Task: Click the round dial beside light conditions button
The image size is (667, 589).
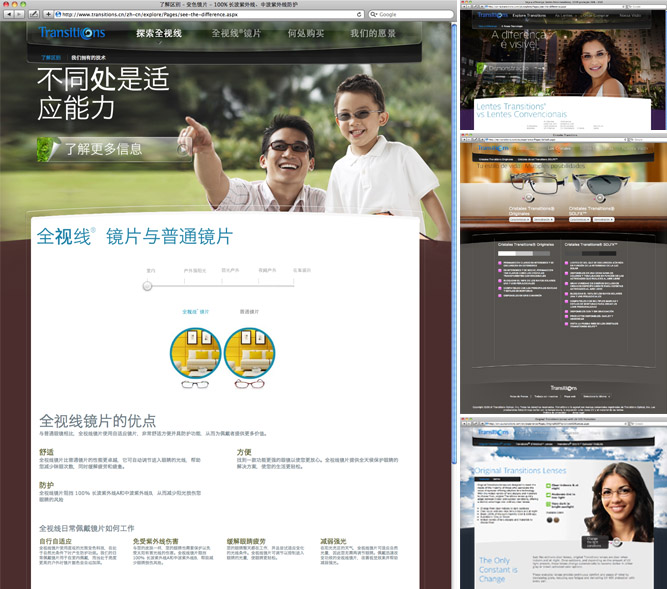Action: coord(617,541)
